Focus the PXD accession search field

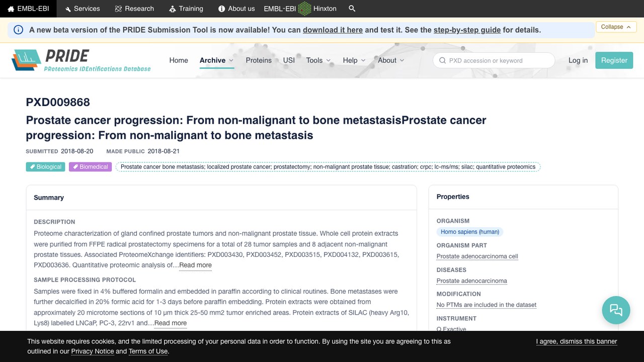coord(494,60)
